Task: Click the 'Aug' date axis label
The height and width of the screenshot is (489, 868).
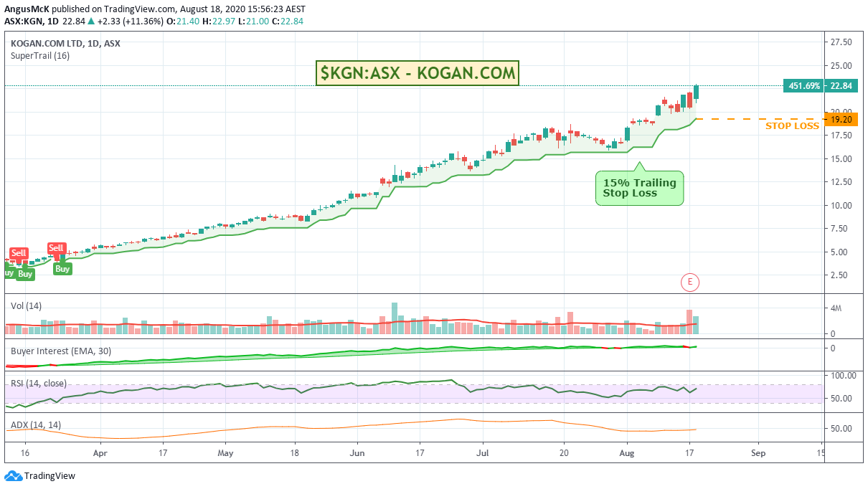Action: (x=627, y=454)
